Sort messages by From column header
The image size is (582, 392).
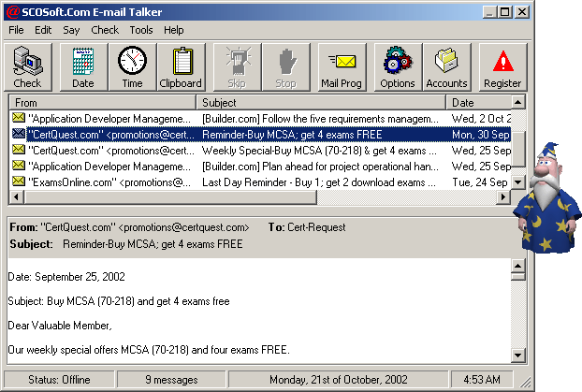tap(102, 103)
